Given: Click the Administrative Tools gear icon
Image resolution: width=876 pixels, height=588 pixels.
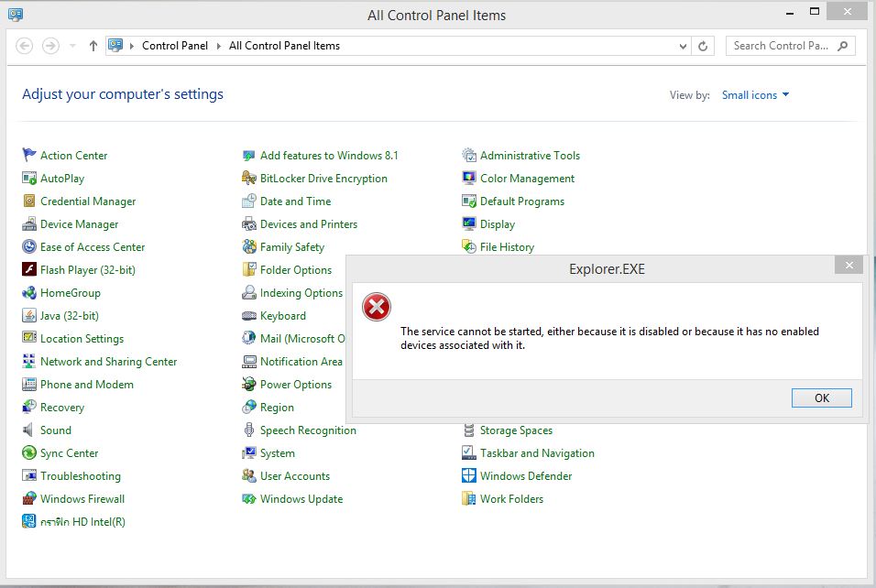Looking at the screenshot, I should [x=469, y=155].
